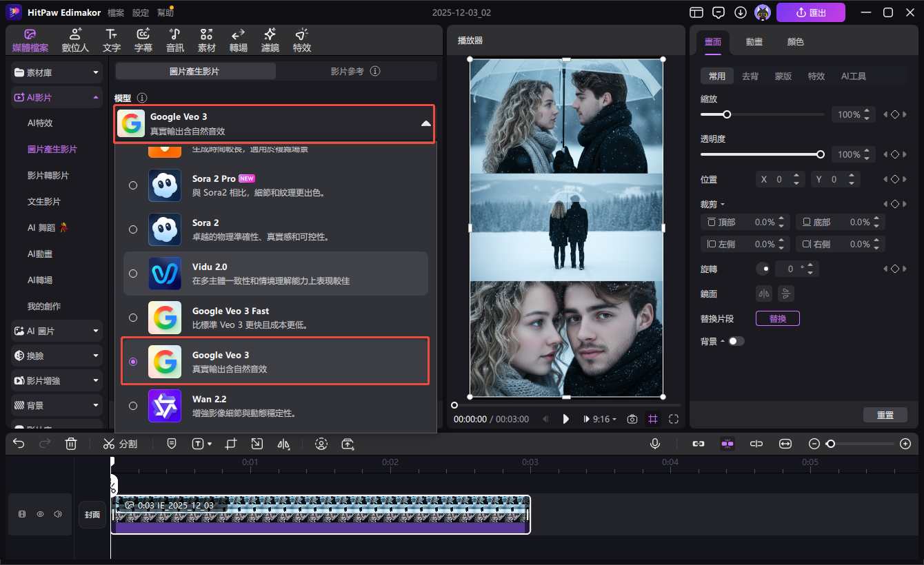Screen dimensions: 924x565
Task: Open the 音訊 audio panel
Action: [x=174, y=39]
